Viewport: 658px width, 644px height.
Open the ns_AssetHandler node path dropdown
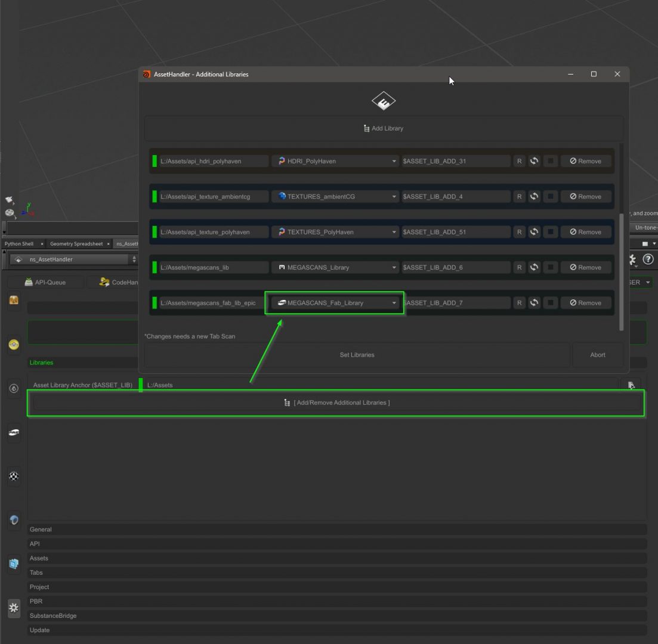point(73,259)
